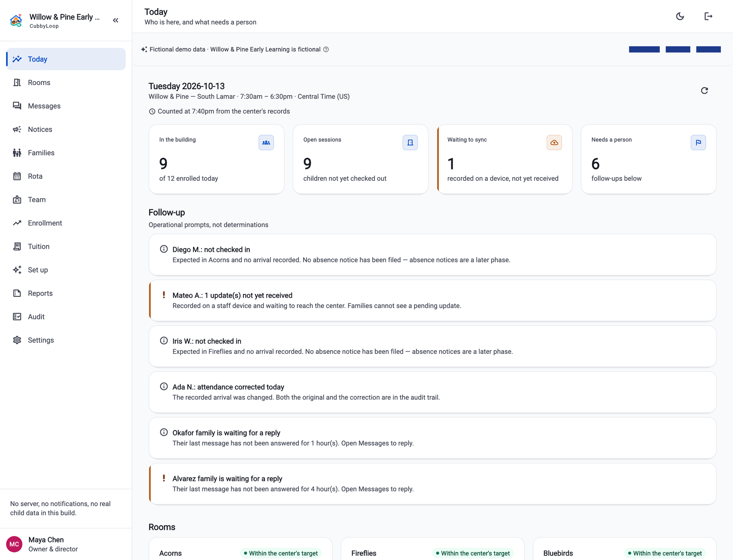The width and height of the screenshot is (733, 560).
Task: Click the Enrollment trend icon
Action: [17, 223]
